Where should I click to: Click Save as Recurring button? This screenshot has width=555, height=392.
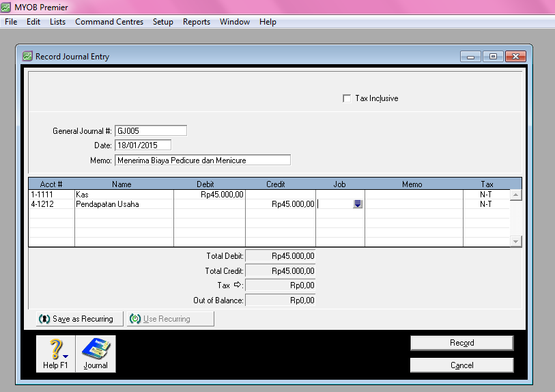(x=80, y=319)
